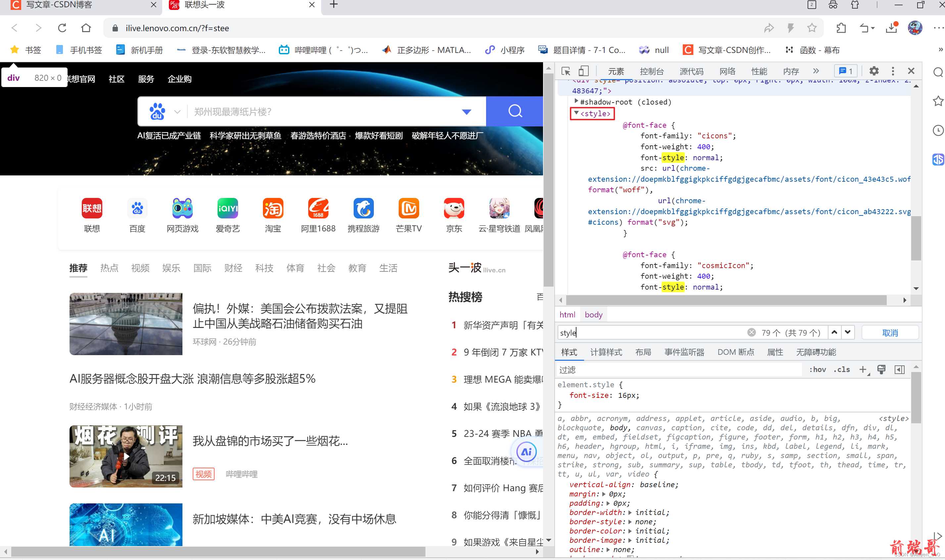Switch to 控制台 console tab
Viewport: 945px width, 560px height.
652,71
